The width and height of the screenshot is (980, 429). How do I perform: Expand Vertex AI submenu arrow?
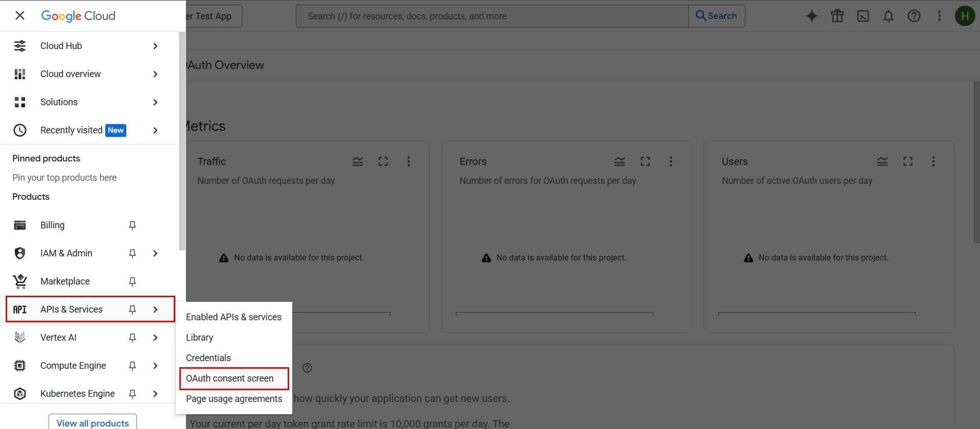coord(155,338)
